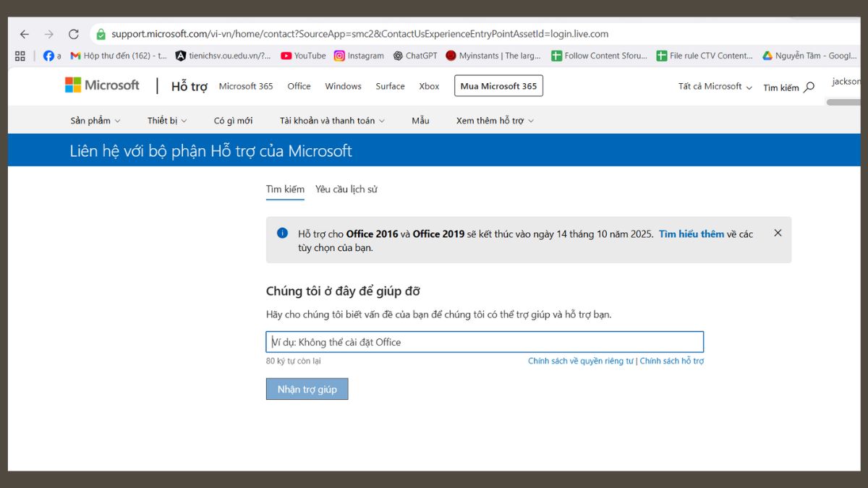Click the Mua Microsoft 365 button
This screenshot has height=488, width=868.
(x=498, y=86)
